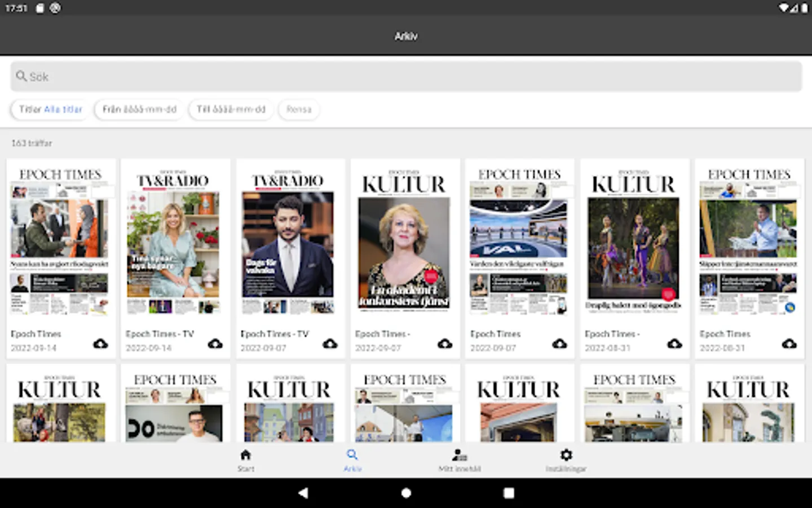This screenshot has height=508, width=812.
Task: Download the Kultur 2022-09-07 issue
Action: pyautogui.click(x=445, y=343)
